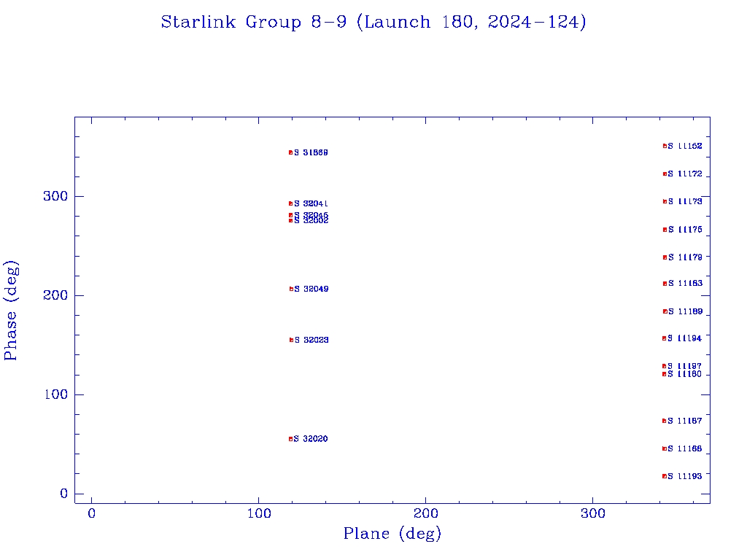Image resolution: width=747 pixels, height=560 pixels.
Task: Click the red marker for S 32020
Action: pyautogui.click(x=290, y=439)
